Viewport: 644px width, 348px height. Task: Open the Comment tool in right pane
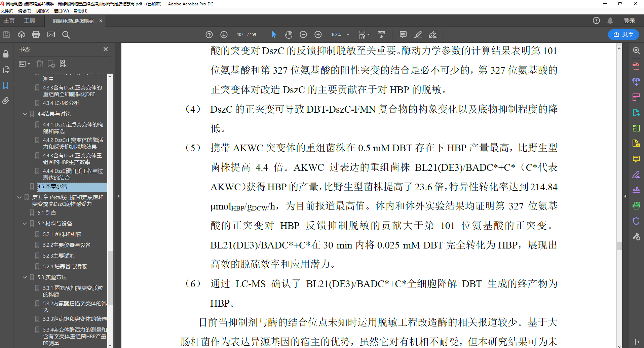click(x=636, y=159)
